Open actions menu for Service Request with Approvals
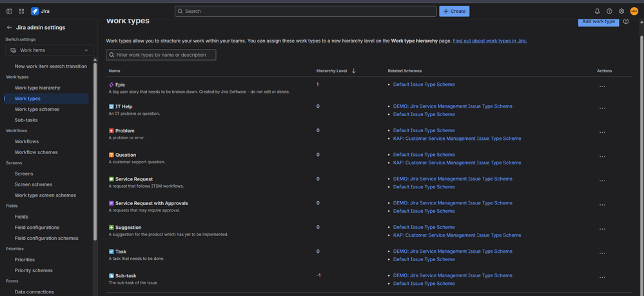Viewport: 644px width, 296px height. tap(602, 205)
